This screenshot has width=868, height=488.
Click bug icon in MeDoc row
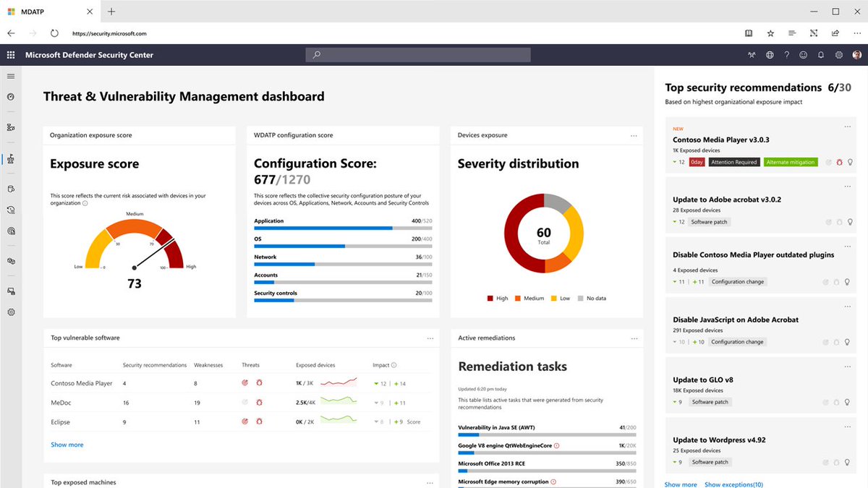tap(259, 403)
